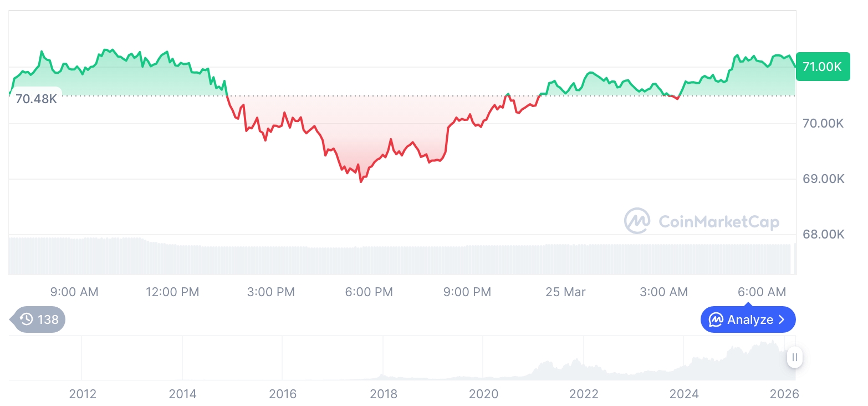The image size is (868, 406).
Task: Open the 138 history events badge
Action: pyautogui.click(x=40, y=319)
